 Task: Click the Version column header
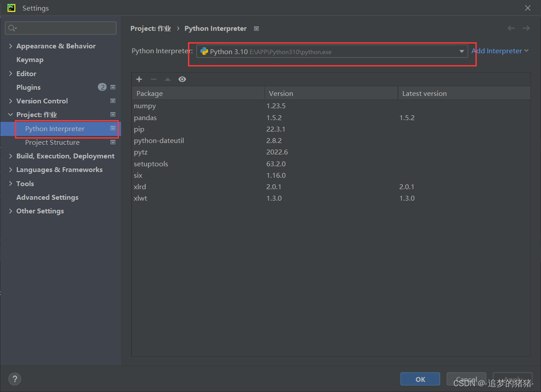coord(331,93)
